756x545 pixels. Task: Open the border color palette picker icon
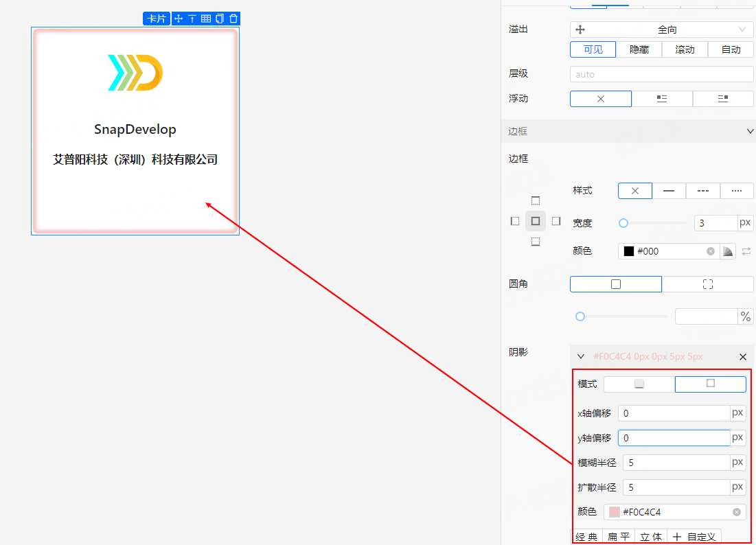pos(728,251)
